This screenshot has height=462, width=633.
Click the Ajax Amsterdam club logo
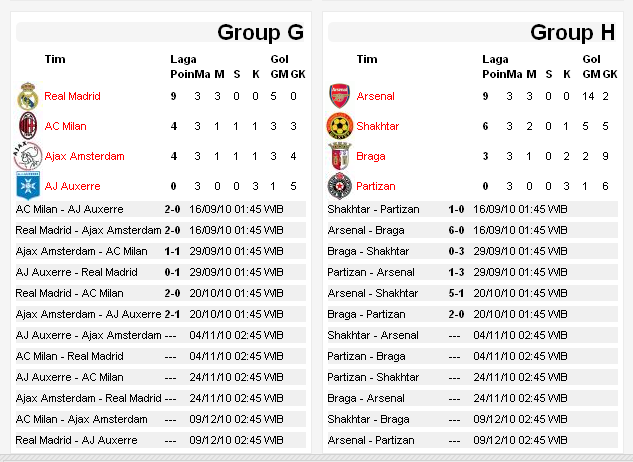[28, 157]
